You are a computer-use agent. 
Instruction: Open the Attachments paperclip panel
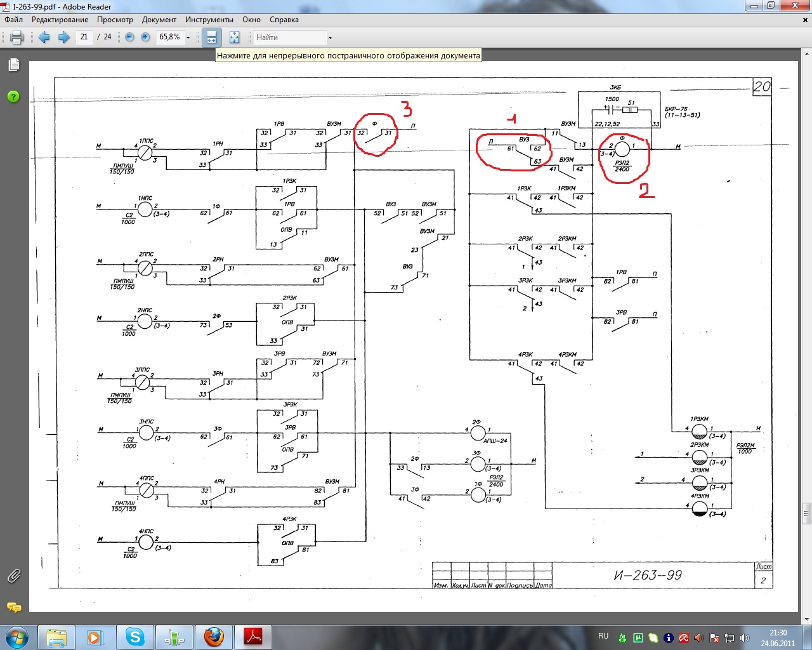tap(13, 576)
